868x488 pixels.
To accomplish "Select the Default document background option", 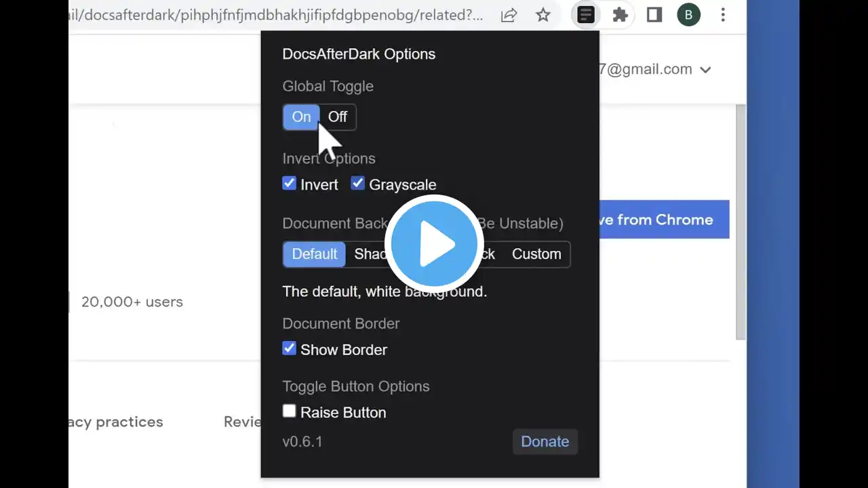I will point(314,254).
